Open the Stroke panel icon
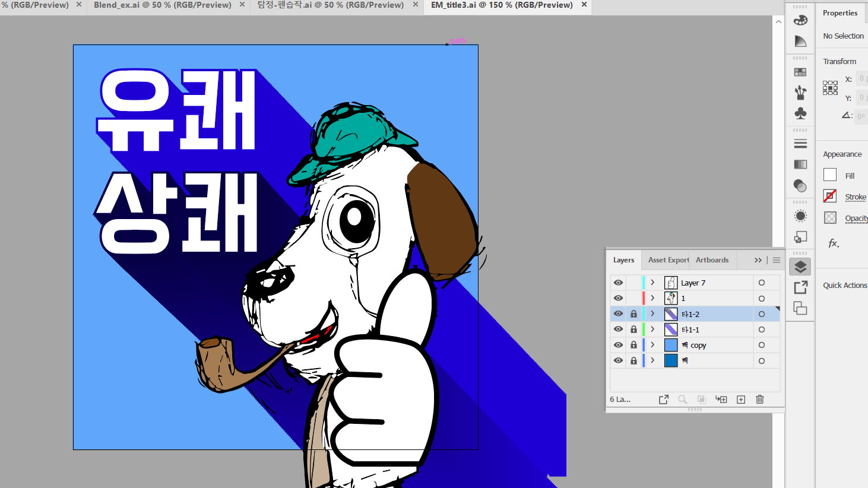 [x=800, y=144]
